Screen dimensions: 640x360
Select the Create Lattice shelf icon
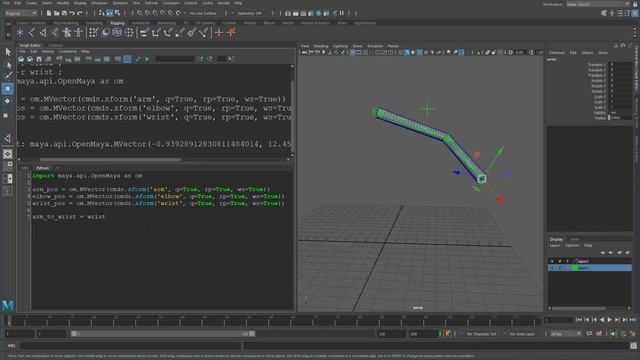(117, 33)
